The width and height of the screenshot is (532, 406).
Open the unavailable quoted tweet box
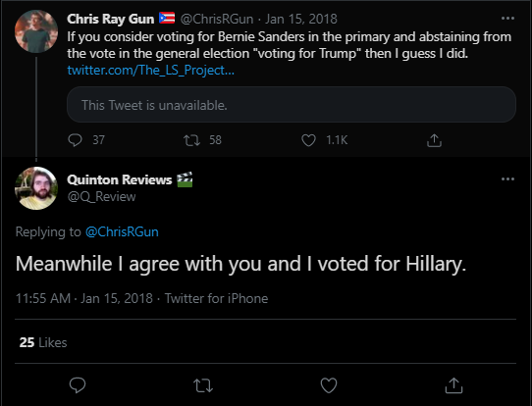(x=292, y=105)
